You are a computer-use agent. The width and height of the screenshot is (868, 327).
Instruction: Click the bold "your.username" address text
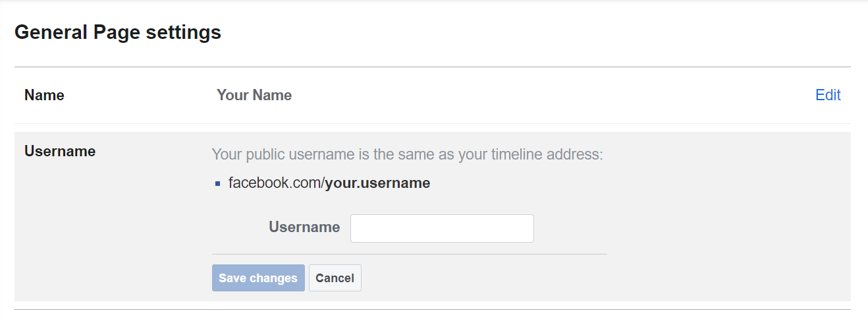click(377, 183)
